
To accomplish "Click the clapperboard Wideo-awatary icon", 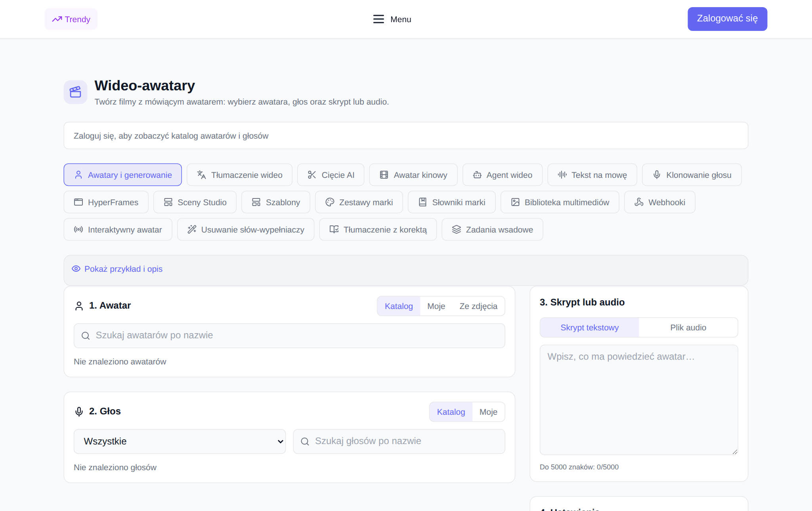I will tap(75, 92).
